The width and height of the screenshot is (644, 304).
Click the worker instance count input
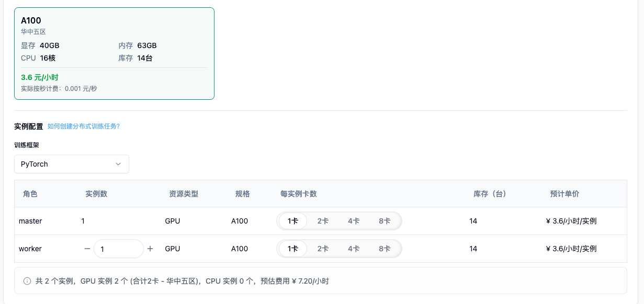(x=119, y=249)
